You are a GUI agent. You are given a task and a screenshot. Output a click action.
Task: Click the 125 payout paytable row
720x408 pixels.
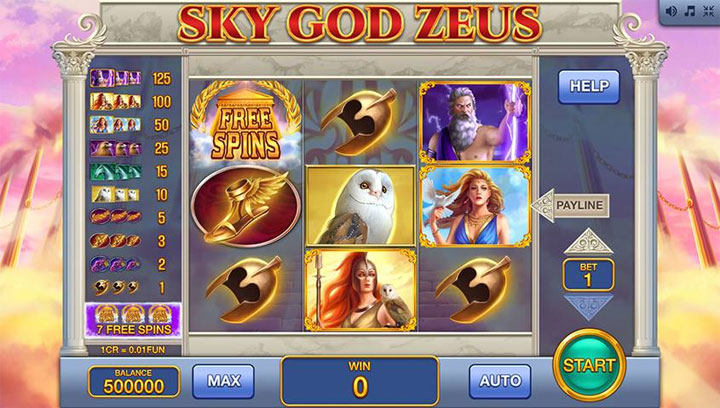[131, 78]
